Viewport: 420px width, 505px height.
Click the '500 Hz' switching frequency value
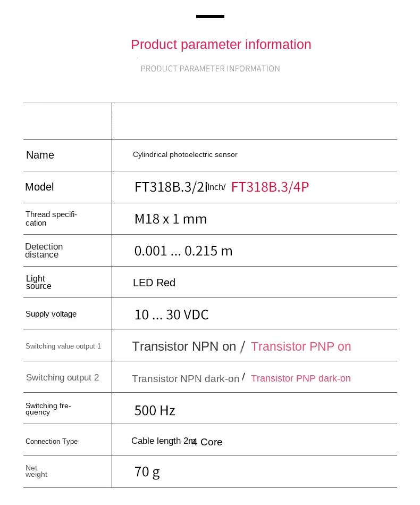pos(155,411)
